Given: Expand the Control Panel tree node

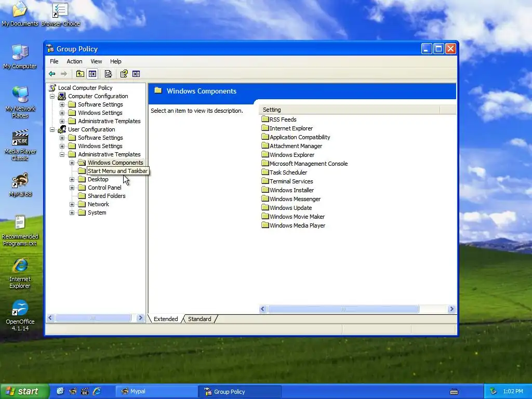Looking at the screenshot, I should coord(72,188).
